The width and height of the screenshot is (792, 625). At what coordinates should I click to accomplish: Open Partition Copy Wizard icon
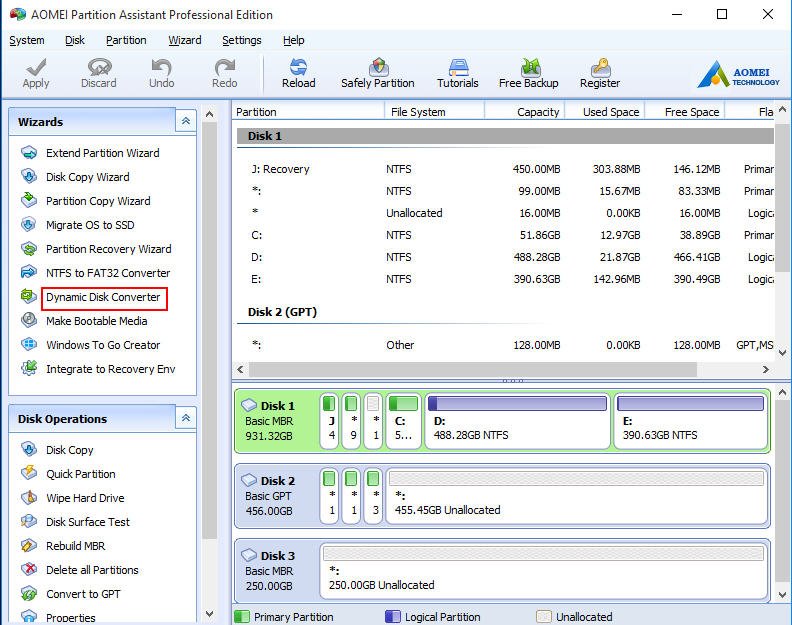click(x=29, y=201)
